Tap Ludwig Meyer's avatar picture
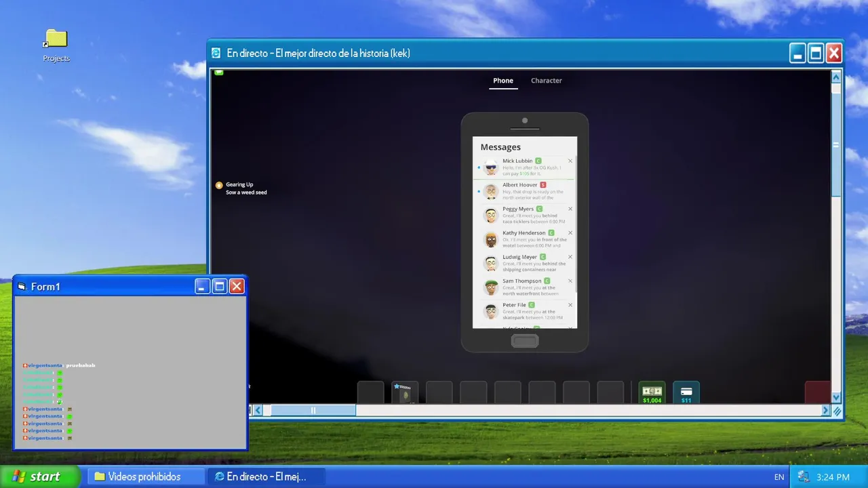Viewport: 868px width, 488px height. pyautogui.click(x=491, y=264)
